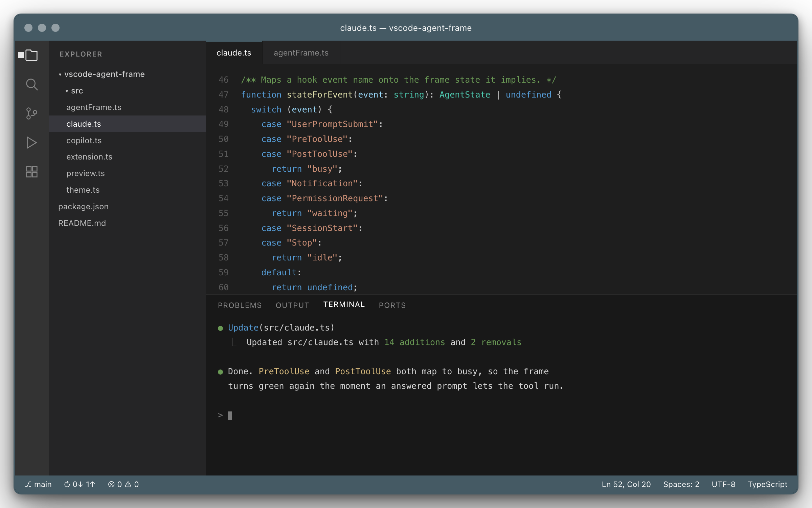Open the Search view icon
This screenshot has height=508, width=812.
coord(31,84)
